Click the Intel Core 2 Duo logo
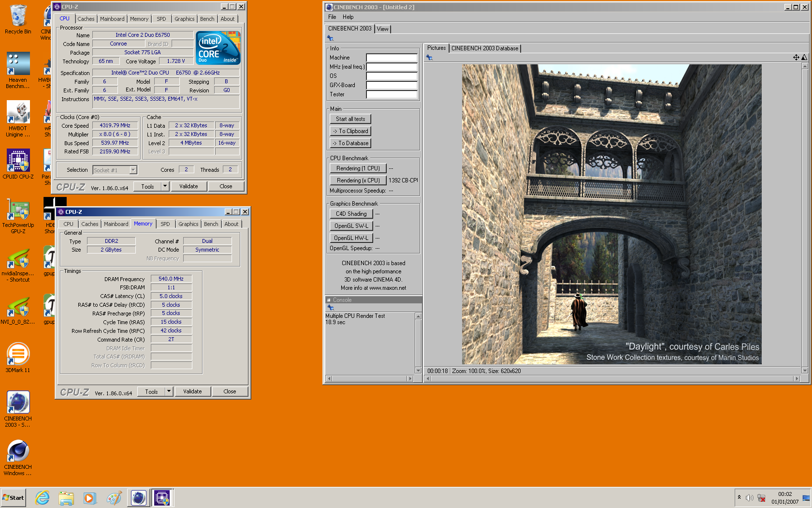Viewport: 812px width, 508px height. 218,48
